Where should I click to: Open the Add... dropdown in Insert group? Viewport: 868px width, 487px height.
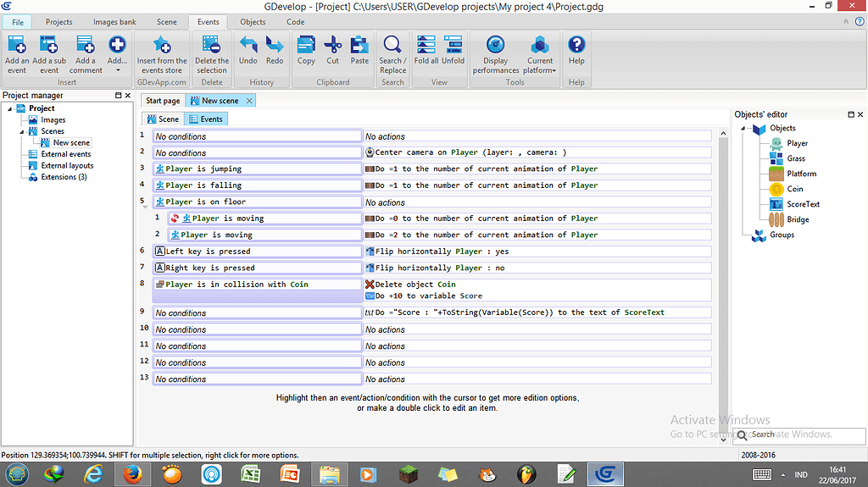(117, 53)
